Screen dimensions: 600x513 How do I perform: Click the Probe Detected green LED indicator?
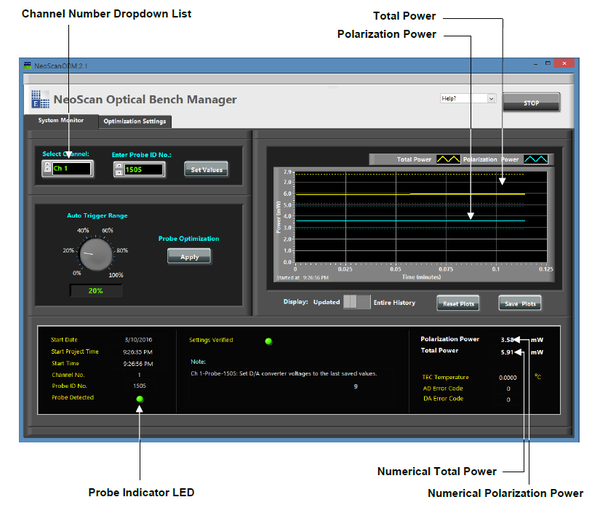point(140,400)
